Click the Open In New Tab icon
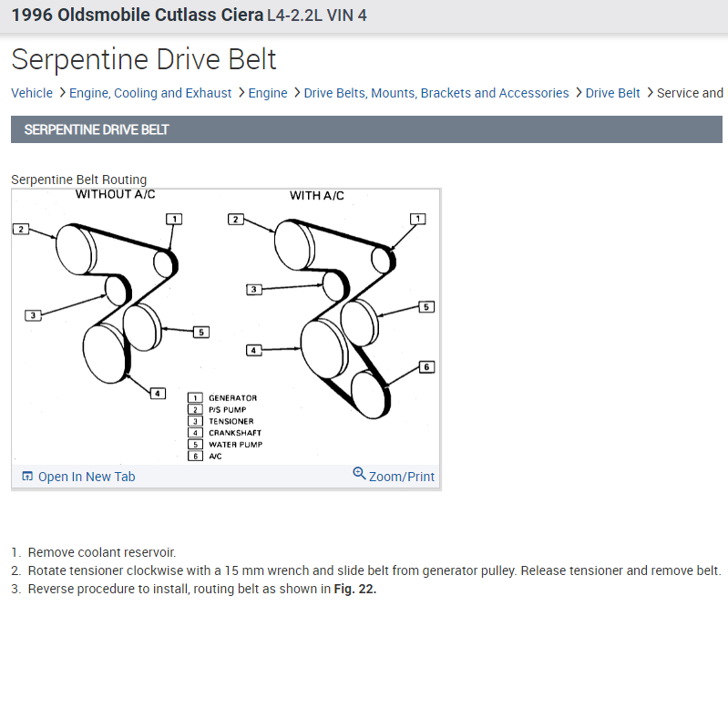This screenshot has width=728, height=709. (27, 476)
